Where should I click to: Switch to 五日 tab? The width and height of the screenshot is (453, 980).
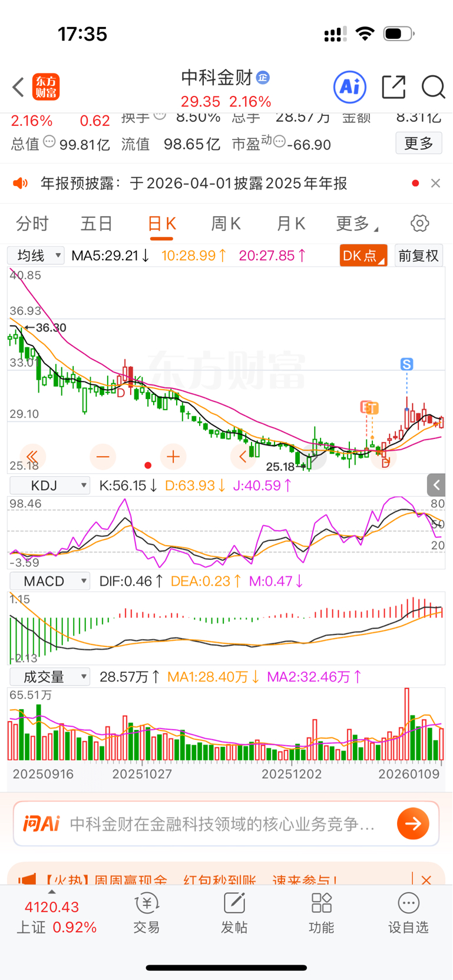97,224
